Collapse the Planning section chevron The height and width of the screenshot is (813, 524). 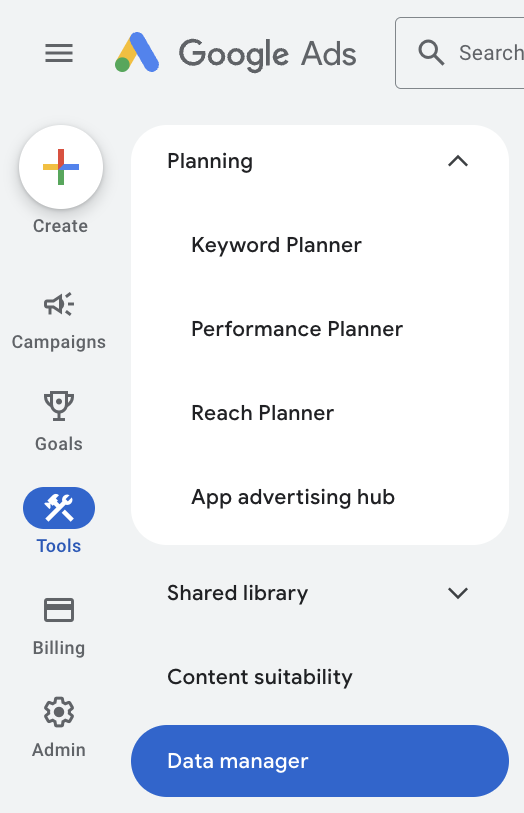coord(458,161)
